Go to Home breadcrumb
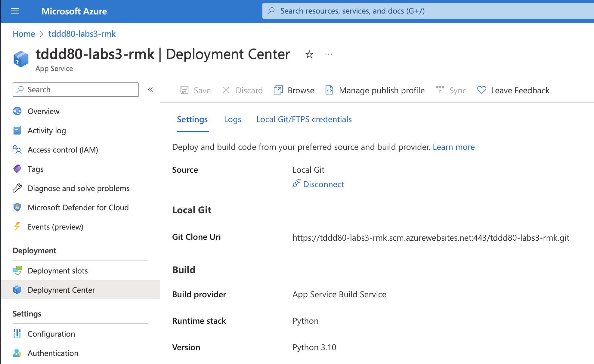The image size is (594, 364). 24,34
